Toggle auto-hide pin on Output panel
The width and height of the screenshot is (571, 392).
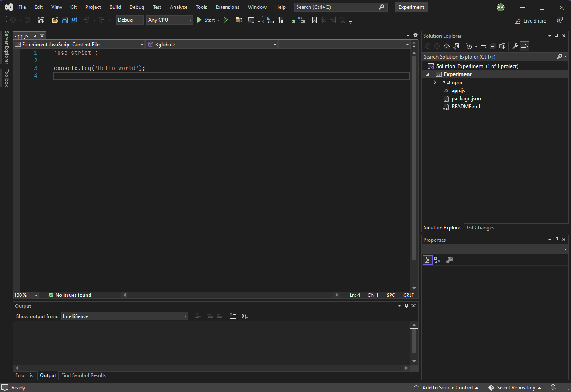pyautogui.click(x=406, y=306)
